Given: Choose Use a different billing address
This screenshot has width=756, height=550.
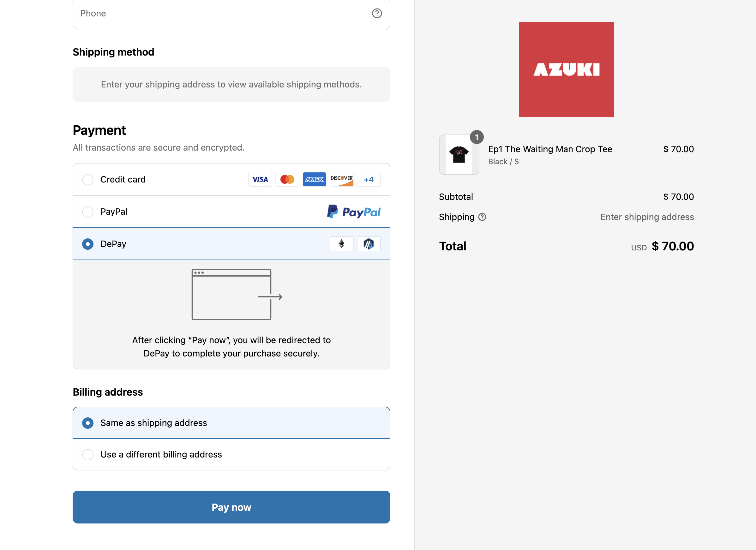Looking at the screenshot, I should tap(231, 454).
